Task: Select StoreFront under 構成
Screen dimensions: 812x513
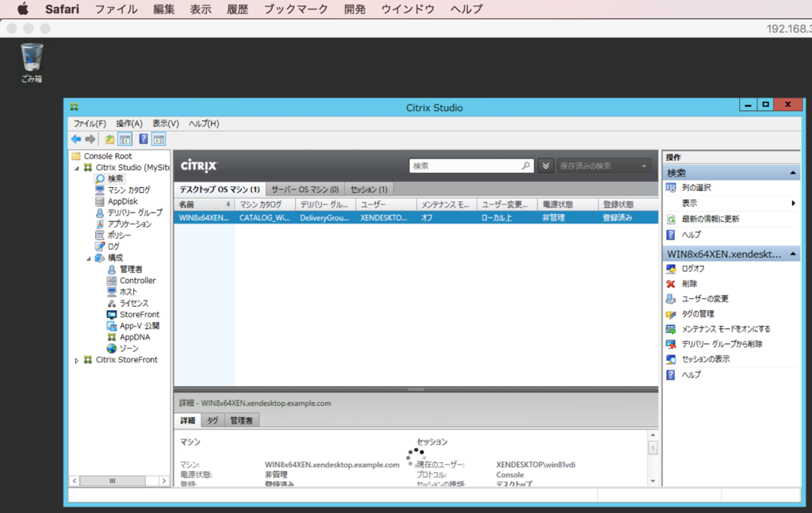Action: [x=140, y=315]
